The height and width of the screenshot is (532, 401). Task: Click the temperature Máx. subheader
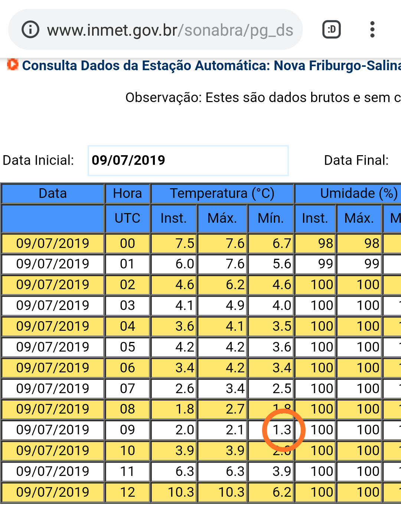[x=222, y=218]
